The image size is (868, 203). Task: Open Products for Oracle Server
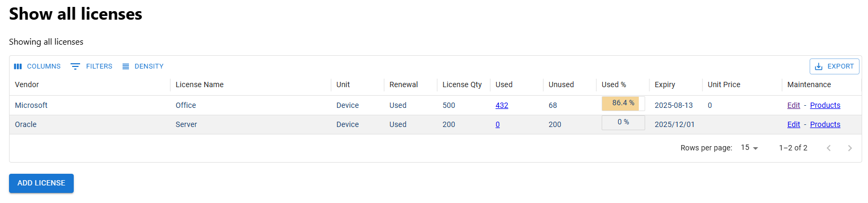(x=825, y=124)
